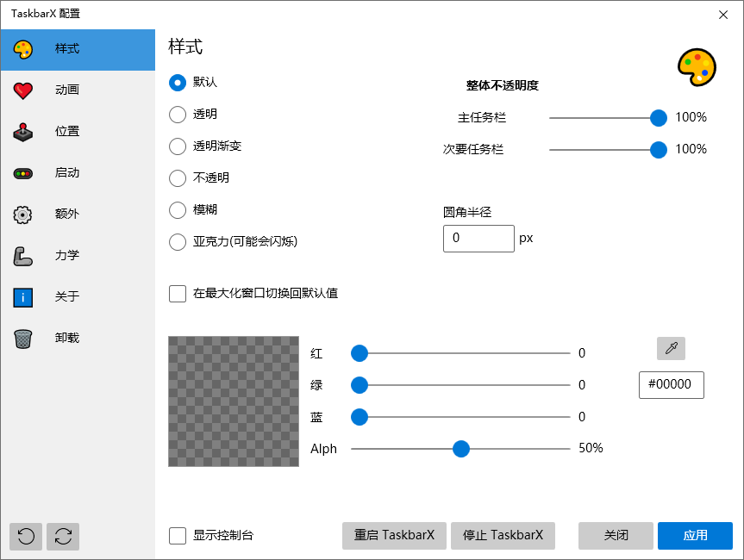744x560 pixels.
Task: Click the refresh arrows button at bottom left
Action: point(63,536)
